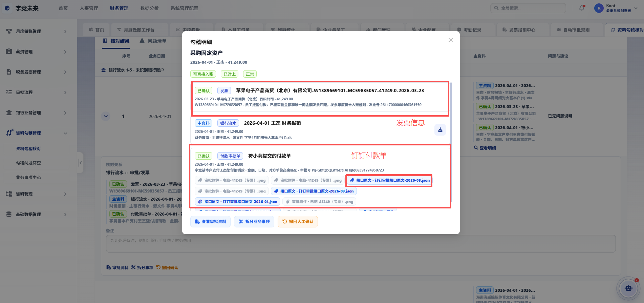Click the download icon beside 银行流水 entry

pyautogui.click(x=440, y=130)
